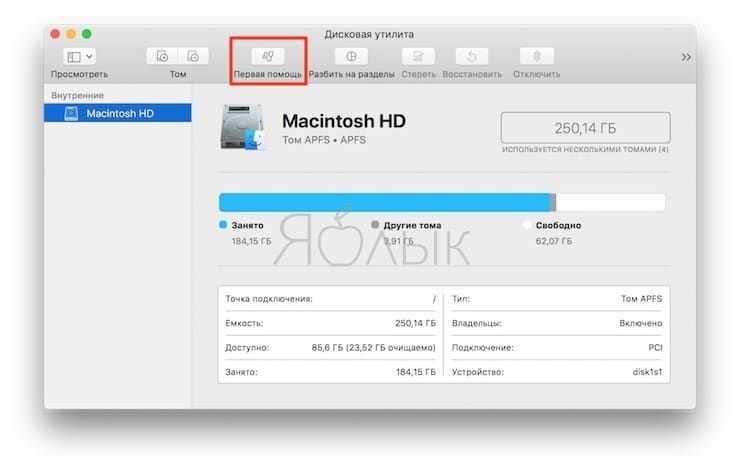Maximize window with the green button
This screenshot has width=740, height=472.
(x=86, y=34)
